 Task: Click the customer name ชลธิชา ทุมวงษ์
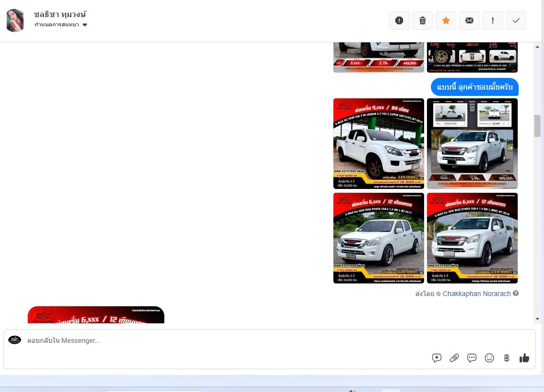pos(59,14)
